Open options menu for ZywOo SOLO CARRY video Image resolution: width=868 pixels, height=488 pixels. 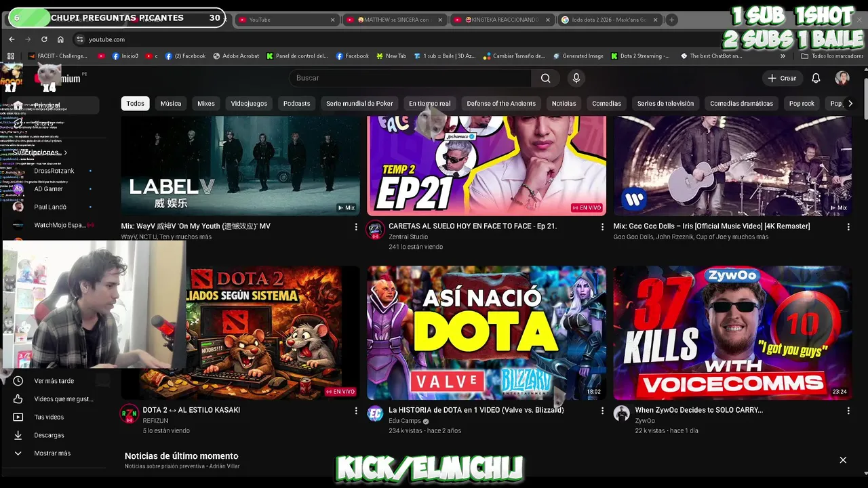[848, 411]
